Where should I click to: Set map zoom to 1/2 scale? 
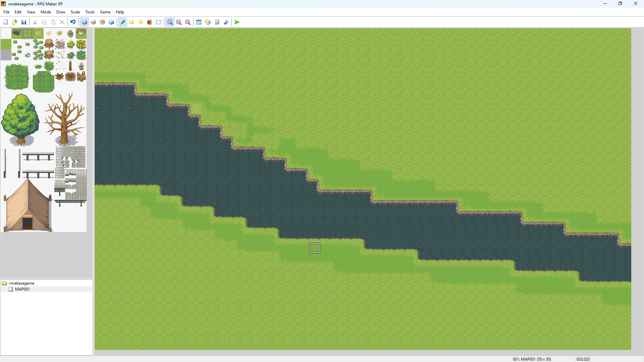(179, 22)
